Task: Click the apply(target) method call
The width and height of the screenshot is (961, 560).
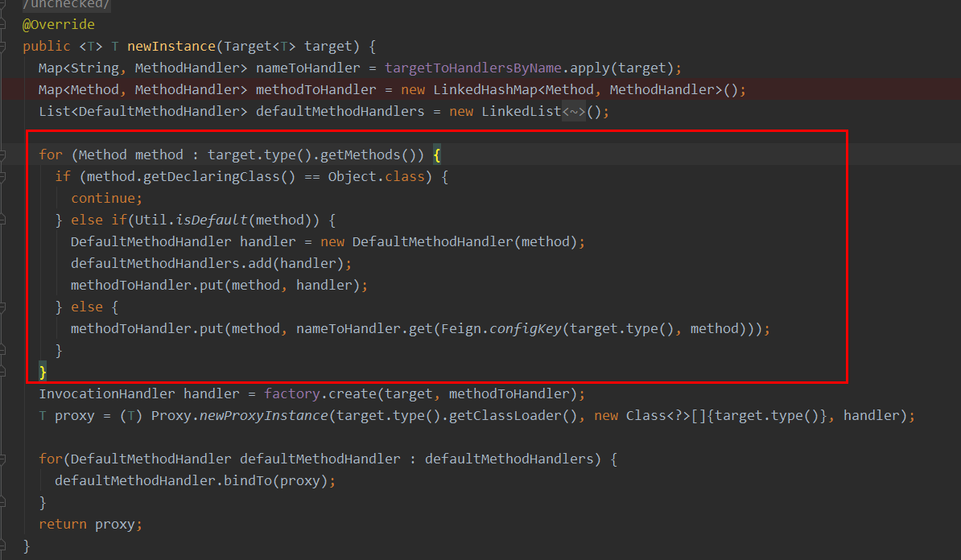Action: pos(622,68)
